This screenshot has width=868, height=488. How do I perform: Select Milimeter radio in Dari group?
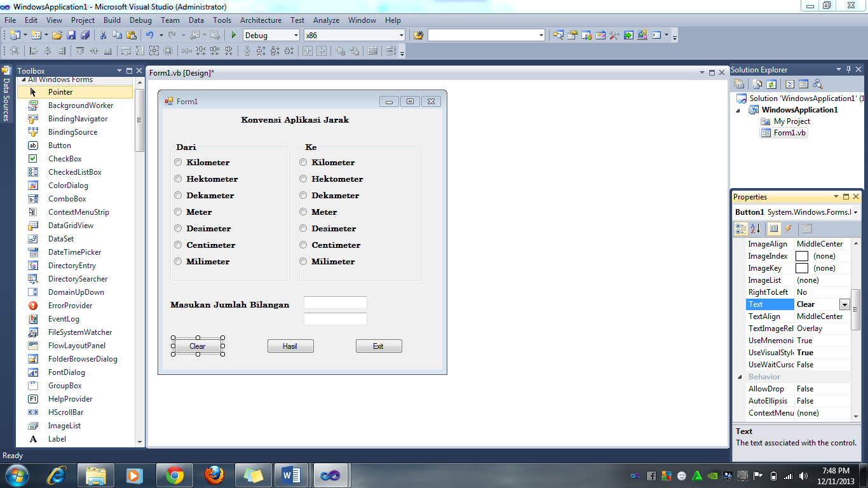point(178,262)
